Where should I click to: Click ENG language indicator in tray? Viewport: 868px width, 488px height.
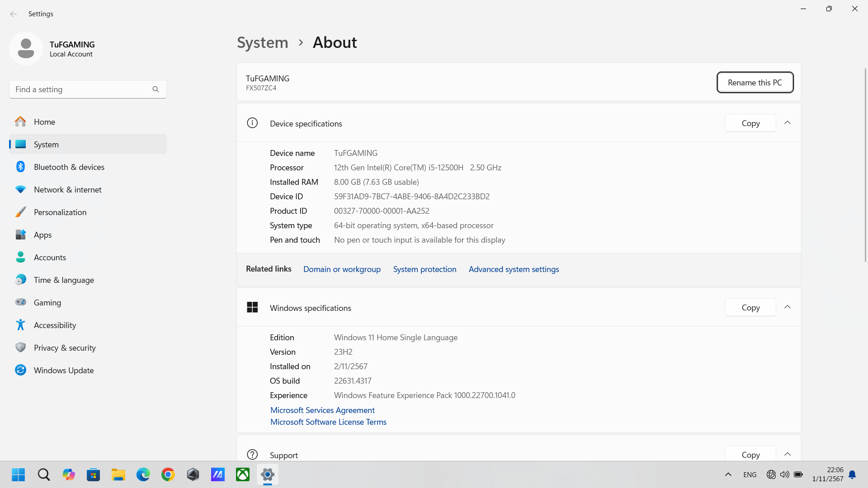click(x=750, y=474)
